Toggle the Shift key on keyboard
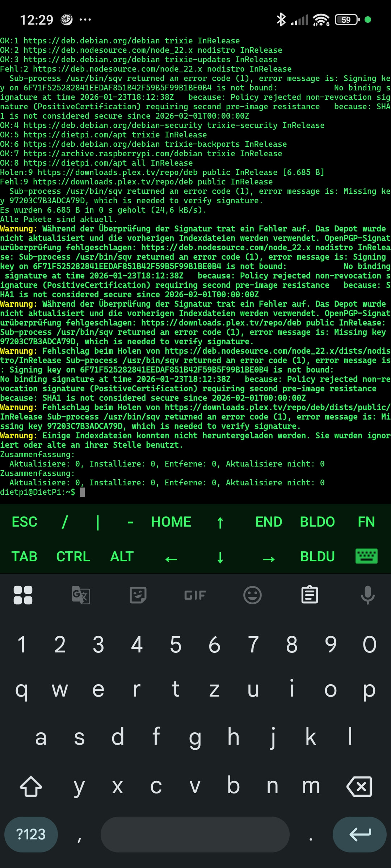391x868 pixels. click(31, 787)
